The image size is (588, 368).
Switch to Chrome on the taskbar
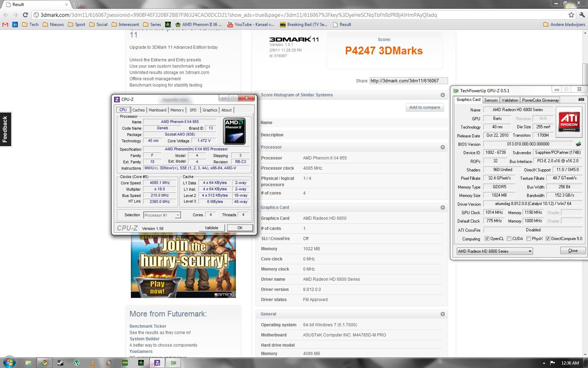(44, 363)
